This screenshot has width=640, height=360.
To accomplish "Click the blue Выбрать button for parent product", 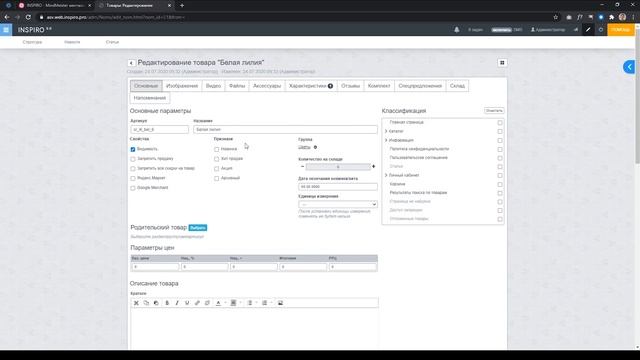I will (198, 228).
